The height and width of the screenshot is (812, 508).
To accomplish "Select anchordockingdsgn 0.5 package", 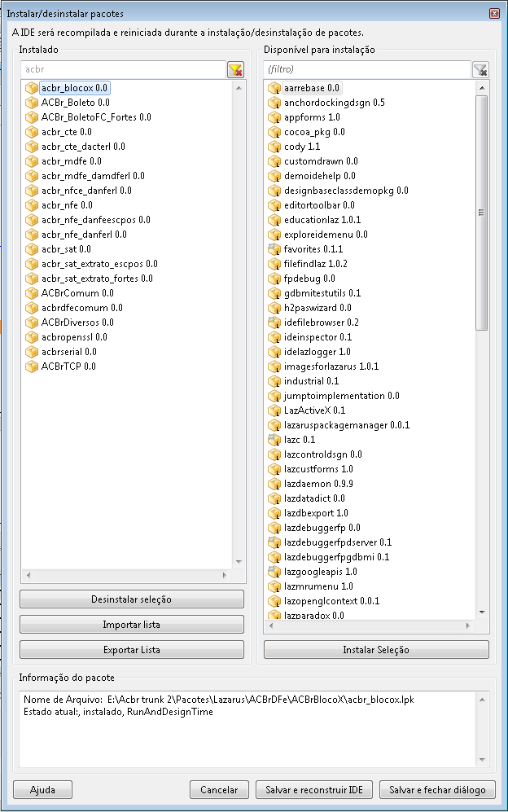I will click(334, 103).
